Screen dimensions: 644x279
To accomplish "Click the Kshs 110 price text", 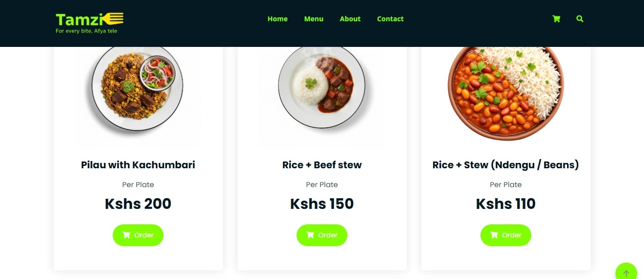I will tap(506, 204).
